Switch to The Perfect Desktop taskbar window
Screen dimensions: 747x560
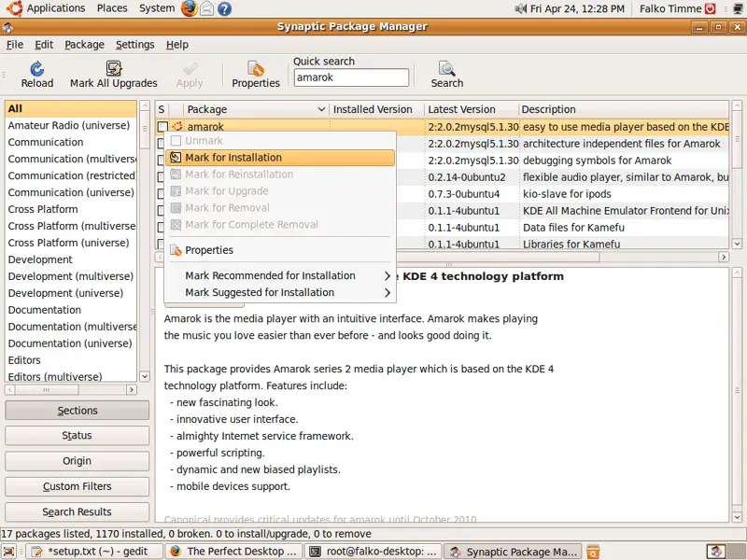(x=234, y=552)
